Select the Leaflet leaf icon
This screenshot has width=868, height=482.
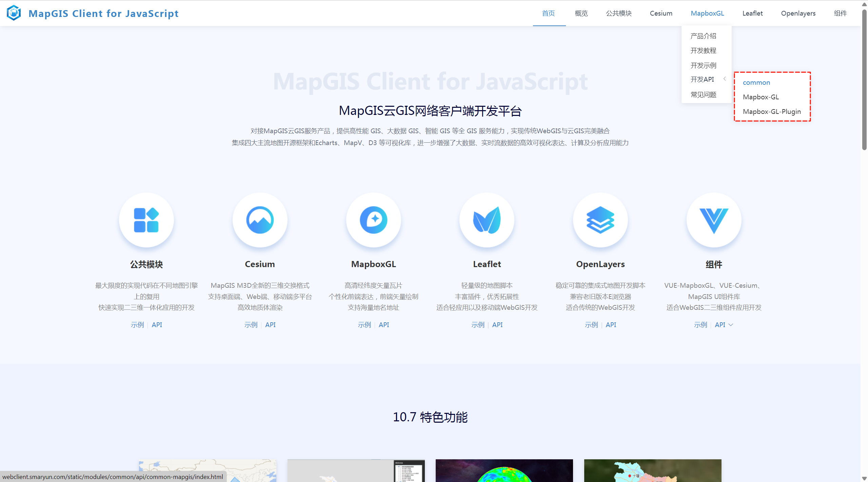[487, 220]
